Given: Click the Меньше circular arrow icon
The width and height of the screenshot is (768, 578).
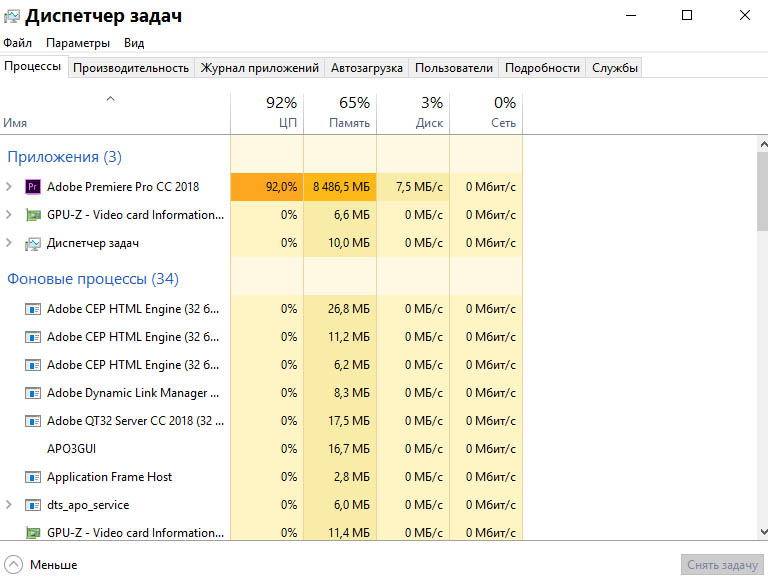Looking at the screenshot, I should (x=13, y=564).
